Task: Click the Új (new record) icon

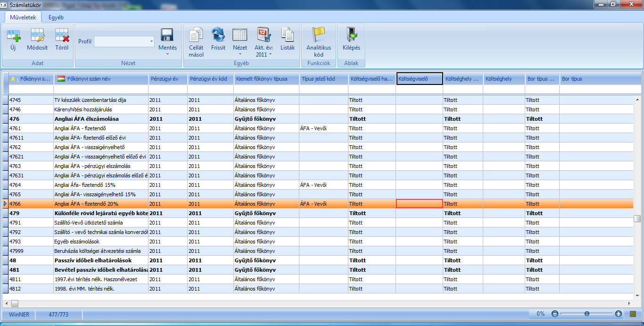Action: (13, 36)
